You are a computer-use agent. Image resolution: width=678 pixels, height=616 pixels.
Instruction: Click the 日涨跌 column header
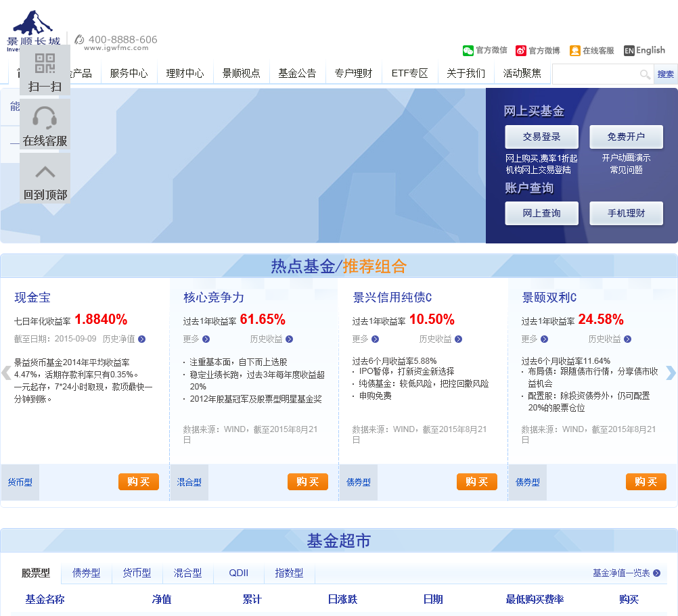[x=342, y=599]
